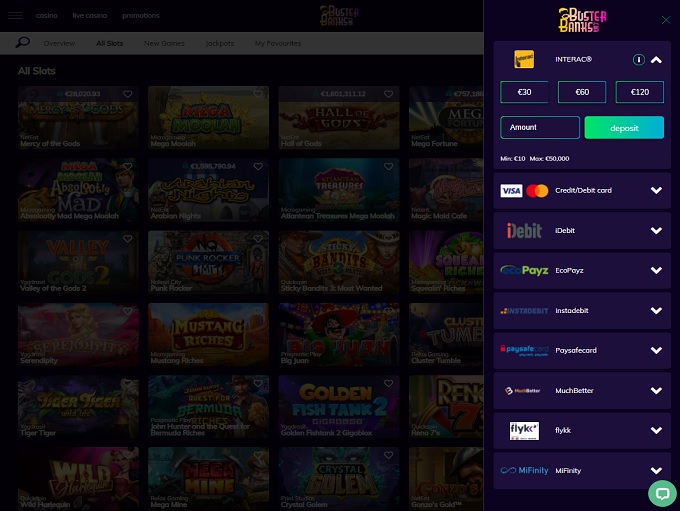Favourite Hall of Gods with heart

click(x=389, y=94)
